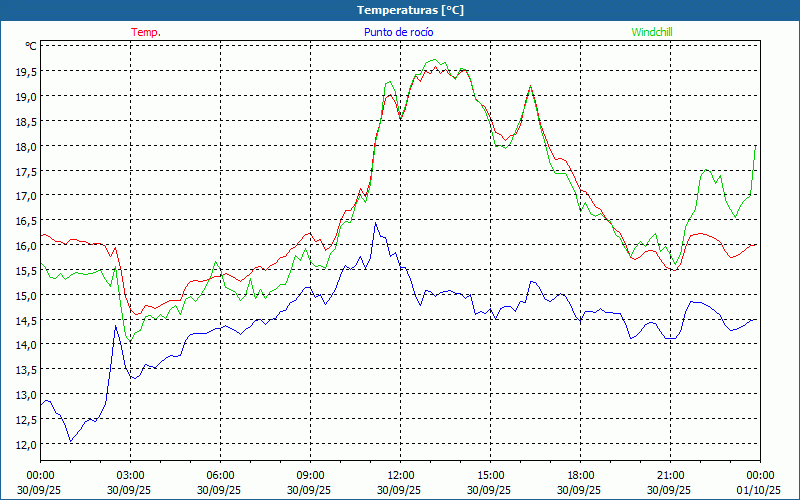Click the 15,0 y-axis value label

point(25,295)
